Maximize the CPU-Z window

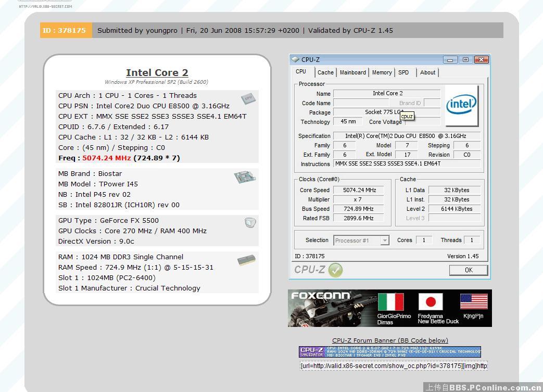click(465, 59)
